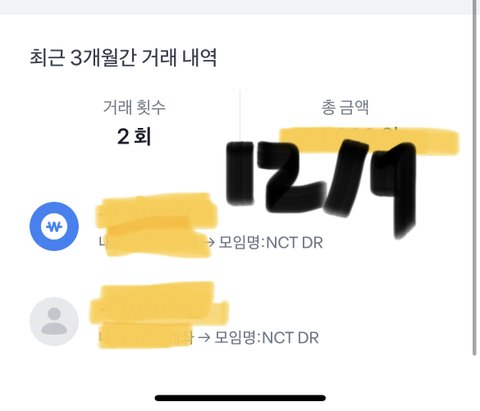Open second transaction's 모임명:NCT DR memo

[x=266, y=338]
